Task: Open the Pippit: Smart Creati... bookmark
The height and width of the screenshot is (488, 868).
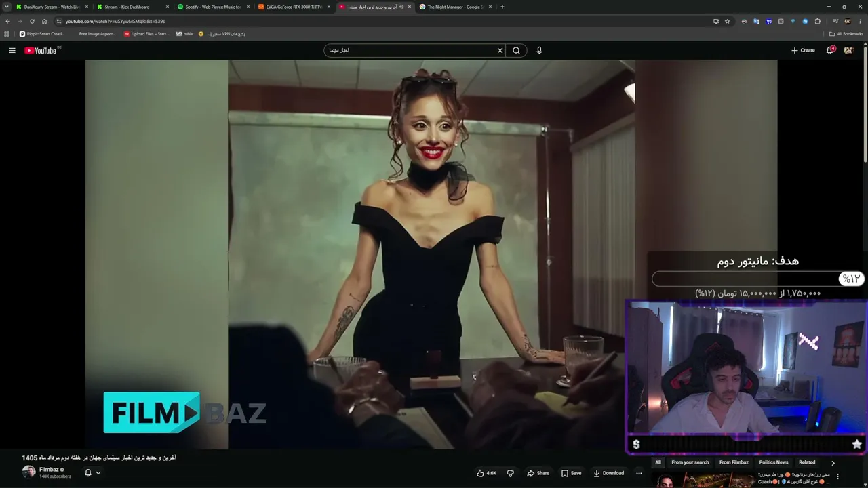Action: click(43, 33)
